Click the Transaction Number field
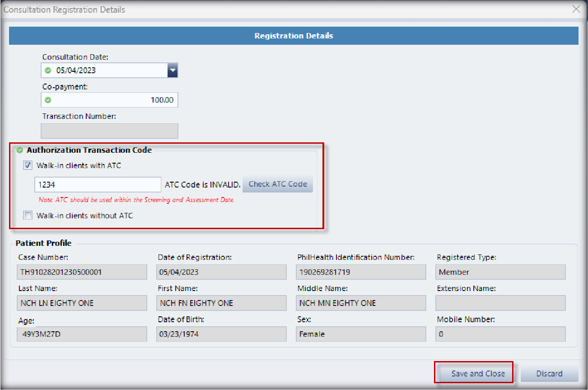Image resolution: width=588 pixels, height=390 pixels. tap(109, 131)
